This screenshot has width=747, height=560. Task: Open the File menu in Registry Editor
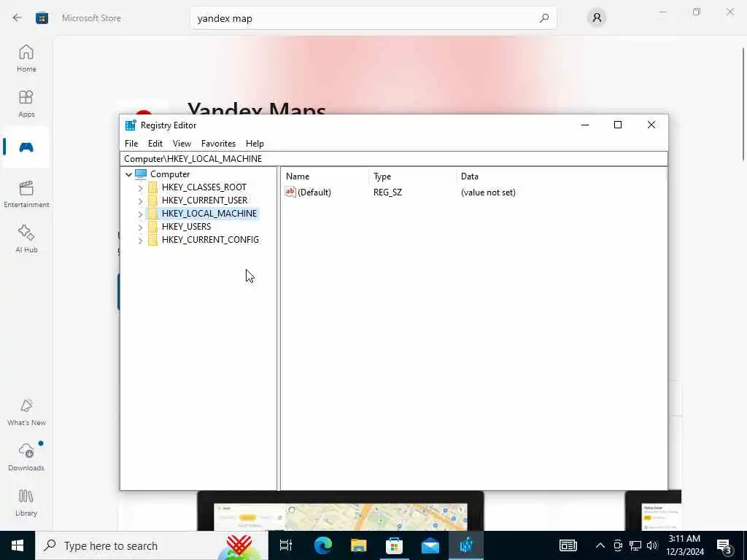pyautogui.click(x=131, y=144)
